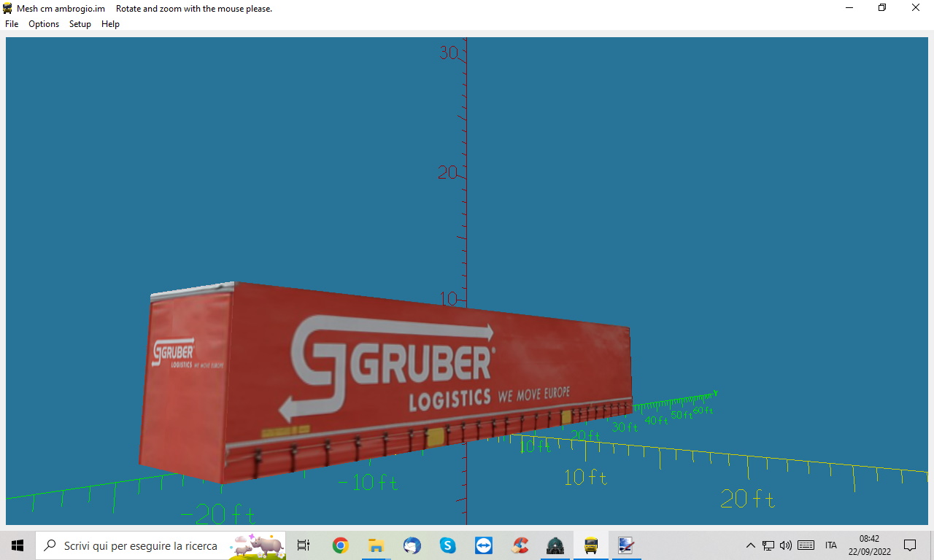The width and height of the screenshot is (934, 560).
Task: Open the clock showing 08:42
Action: point(870,545)
